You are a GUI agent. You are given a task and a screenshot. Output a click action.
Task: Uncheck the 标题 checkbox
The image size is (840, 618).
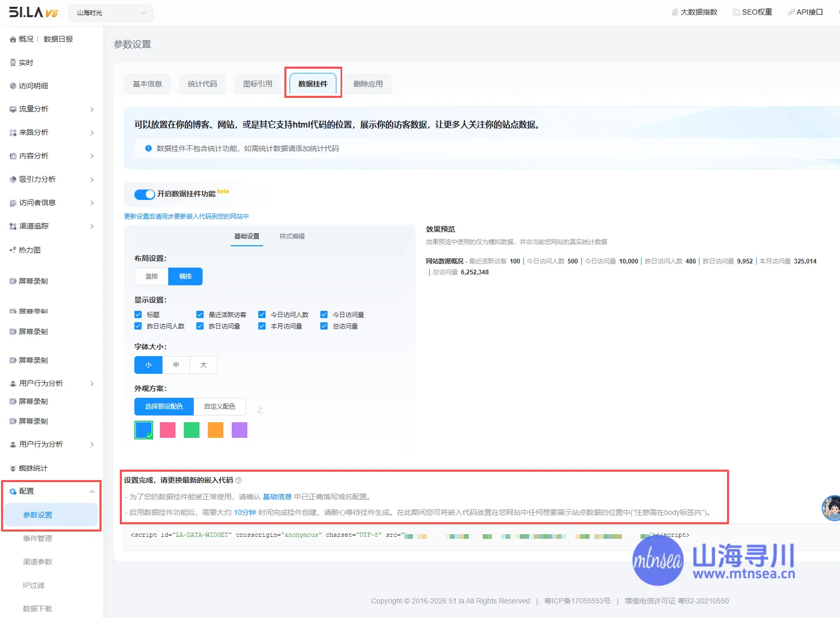tap(138, 314)
